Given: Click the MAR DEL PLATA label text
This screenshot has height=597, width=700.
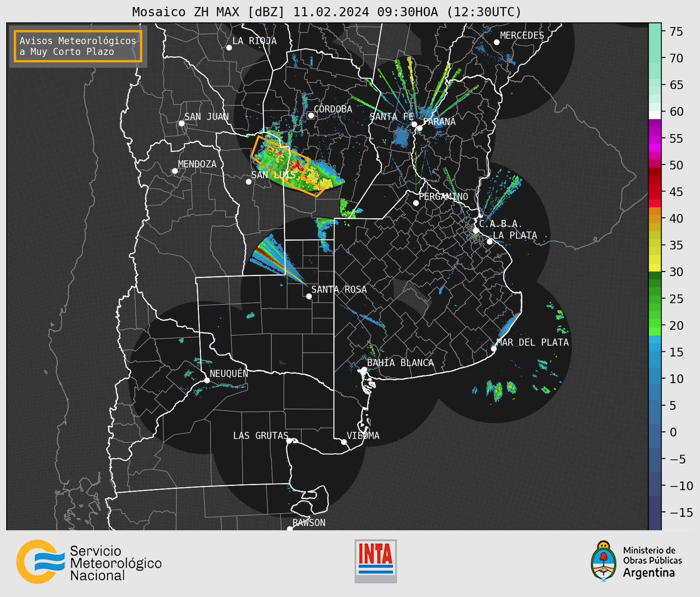Looking at the screenshot, I should 532,342.
